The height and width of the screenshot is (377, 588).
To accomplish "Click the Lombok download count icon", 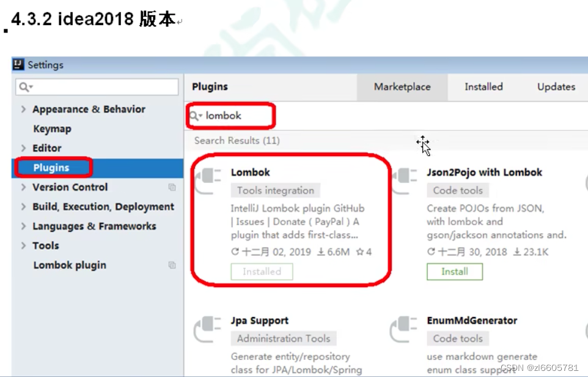I will pos(321,252).
